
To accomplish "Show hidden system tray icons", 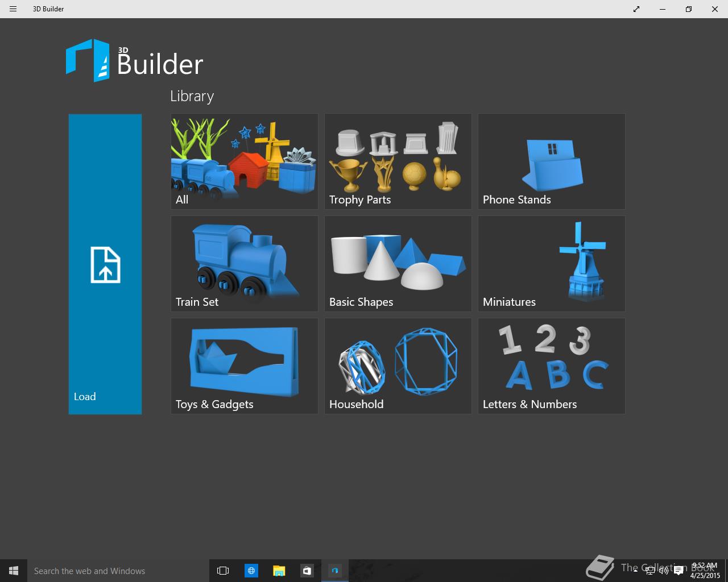I will pyautogui.click(x=635, y=571).
